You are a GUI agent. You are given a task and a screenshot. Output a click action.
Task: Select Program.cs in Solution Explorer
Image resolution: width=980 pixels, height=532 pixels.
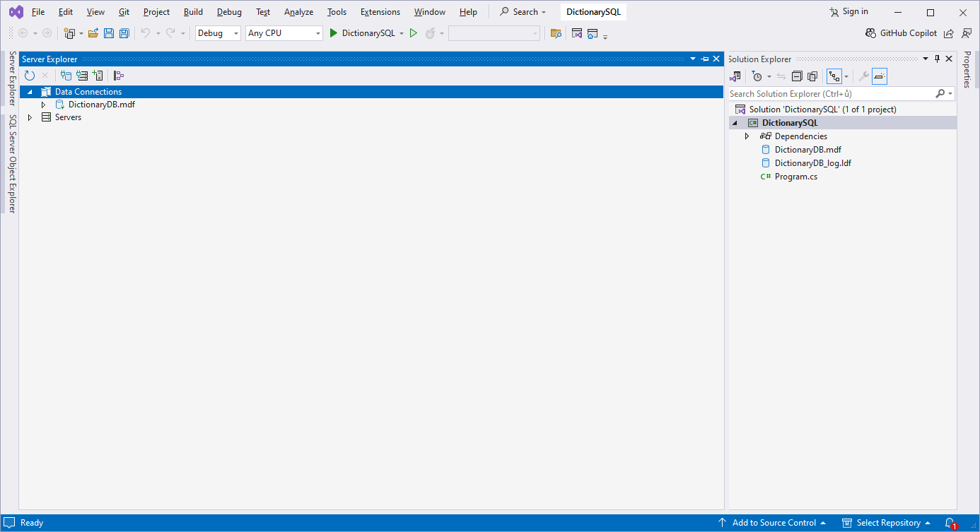(x=795, y=176)
